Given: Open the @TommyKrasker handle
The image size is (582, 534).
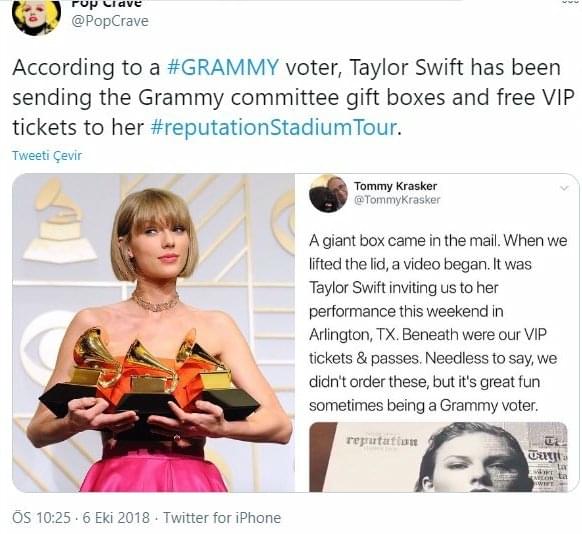Looking at the screenshot, I should click(x=397, y=200).
